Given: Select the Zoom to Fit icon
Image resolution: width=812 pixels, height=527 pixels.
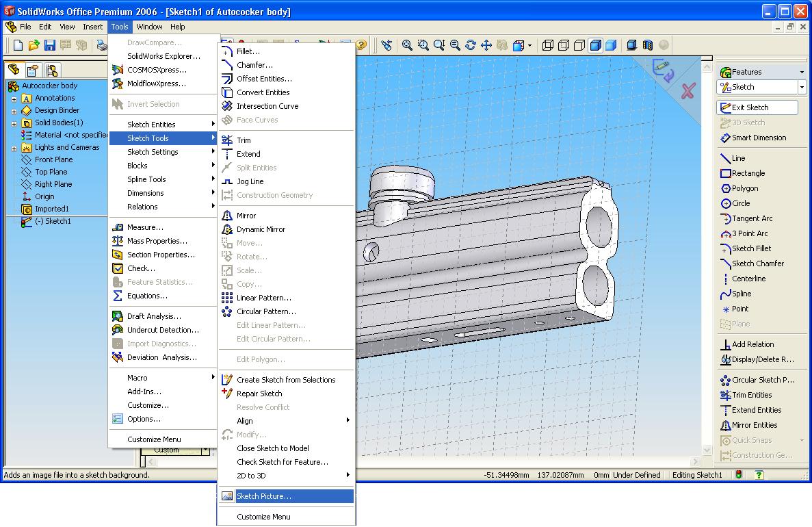Looking at the screenshot, I should click(407, 46).
